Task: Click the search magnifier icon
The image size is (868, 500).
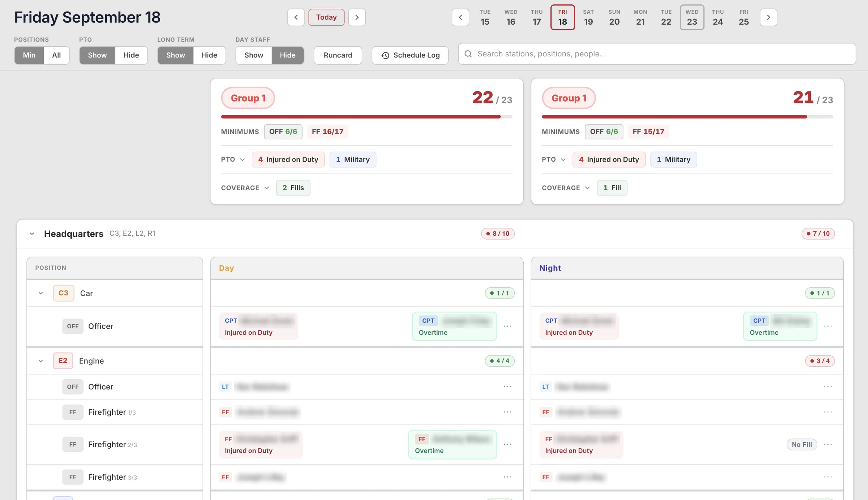Action: point(468,54)
